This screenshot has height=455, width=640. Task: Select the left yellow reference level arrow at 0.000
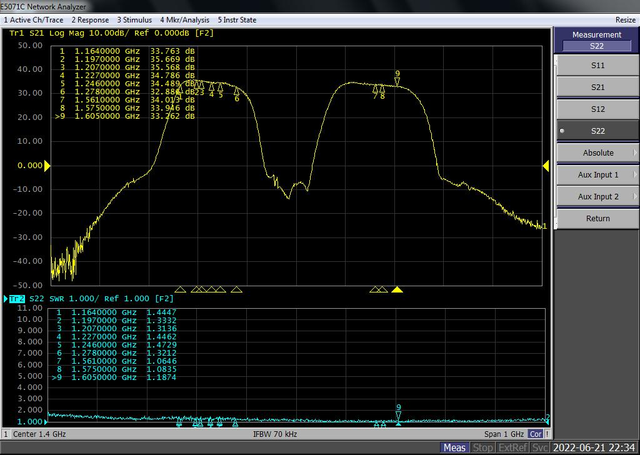point(47,165)
